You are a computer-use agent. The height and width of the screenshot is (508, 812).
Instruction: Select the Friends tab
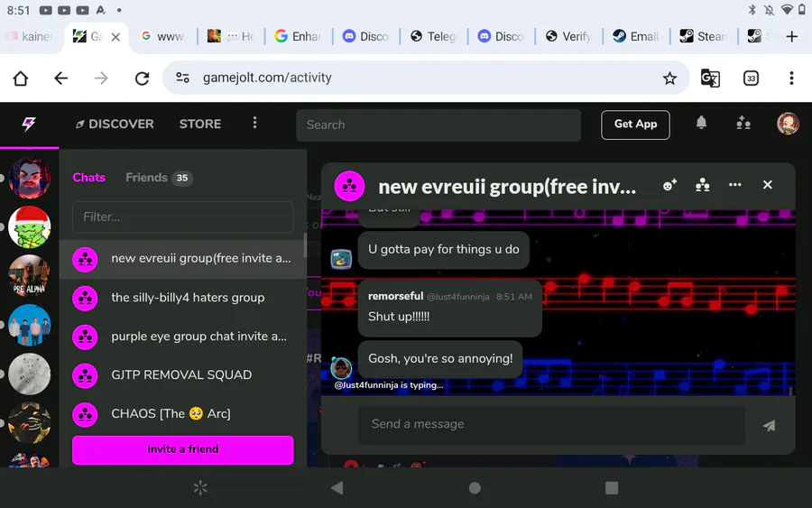point(159,178)
